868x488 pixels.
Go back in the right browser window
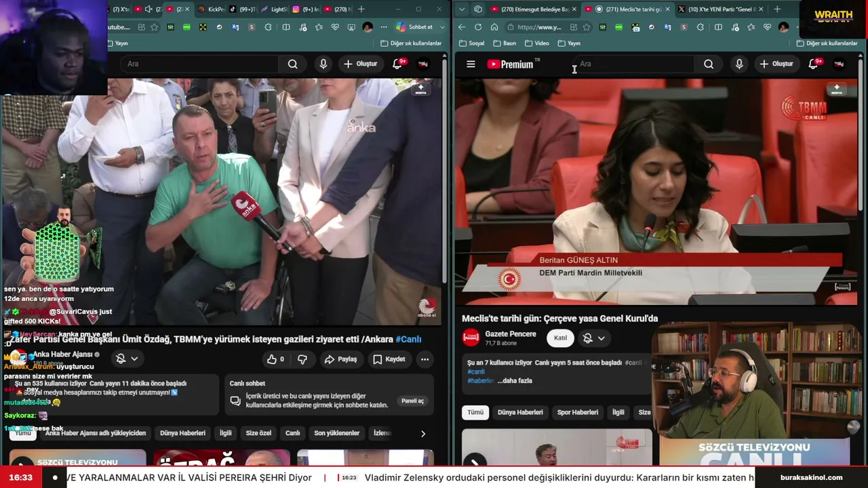tap(462, 27)
